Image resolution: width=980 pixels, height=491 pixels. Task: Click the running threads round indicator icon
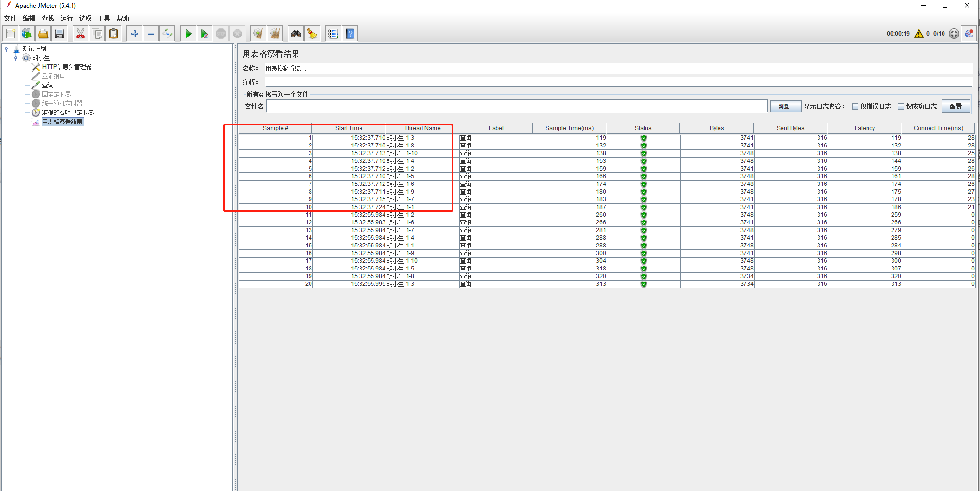[954, 34]
